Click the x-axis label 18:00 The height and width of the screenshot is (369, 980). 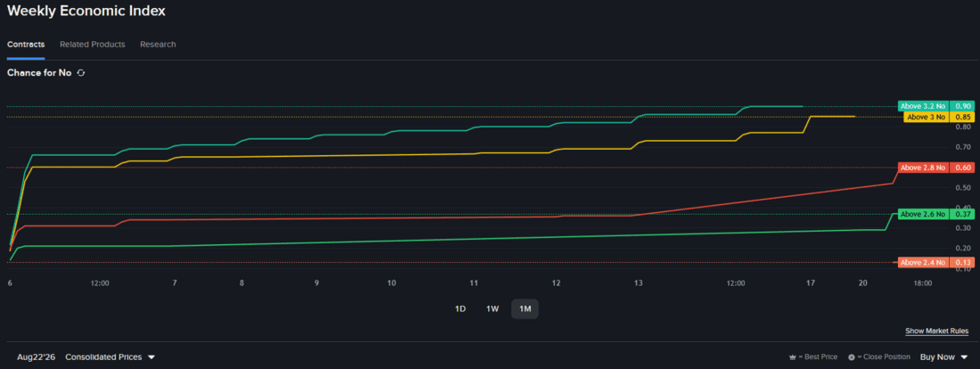(x=922, y=283)
